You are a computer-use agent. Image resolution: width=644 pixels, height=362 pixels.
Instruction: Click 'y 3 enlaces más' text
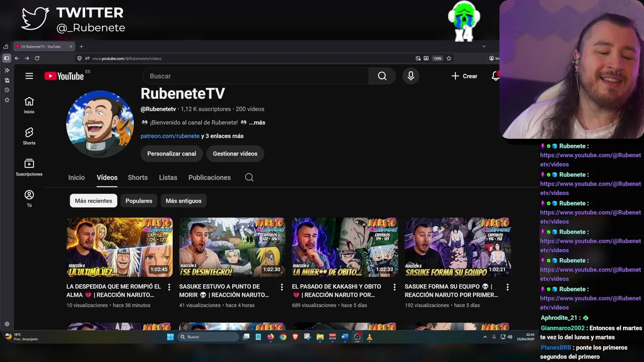click(222, 136)
